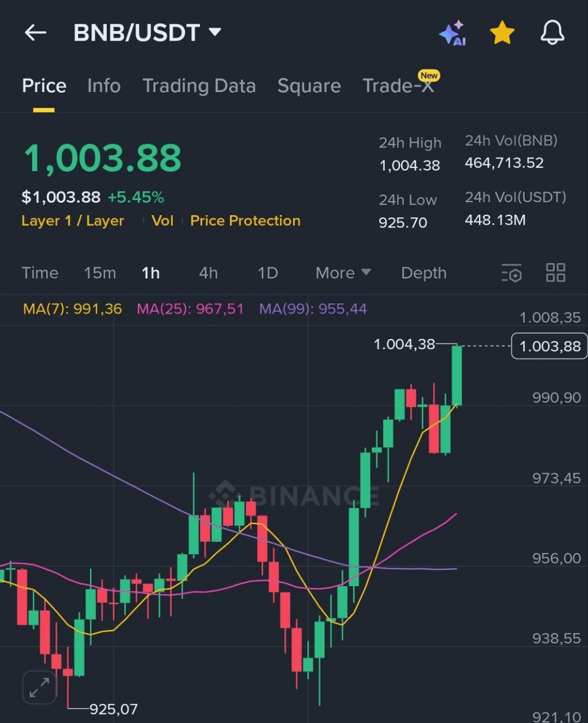Select the 4h chart interval
The height and width of the screenshot is (723, 588).
pyautogui.click(x=208, y=273)
